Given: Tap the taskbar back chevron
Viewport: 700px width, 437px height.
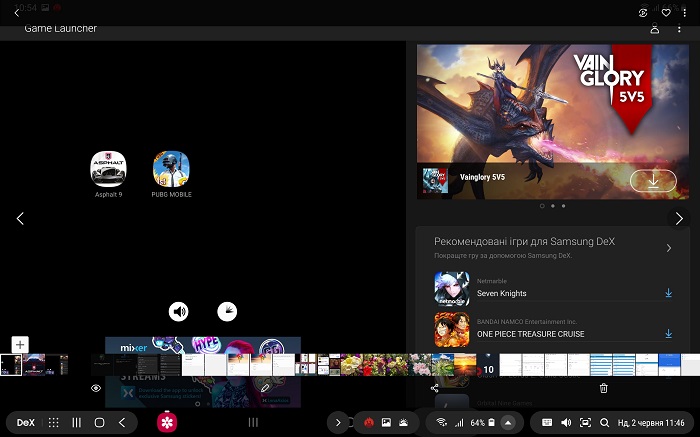Looking at the screenshot, I should coord(122,423).
